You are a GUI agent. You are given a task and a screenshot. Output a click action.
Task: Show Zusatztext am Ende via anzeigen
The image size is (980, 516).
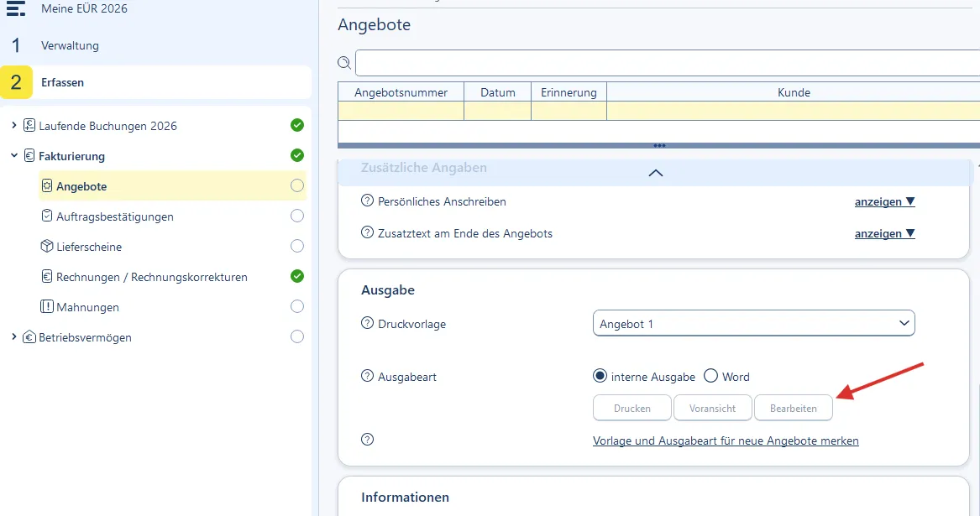pyautogui.click(x=884, y=233)
